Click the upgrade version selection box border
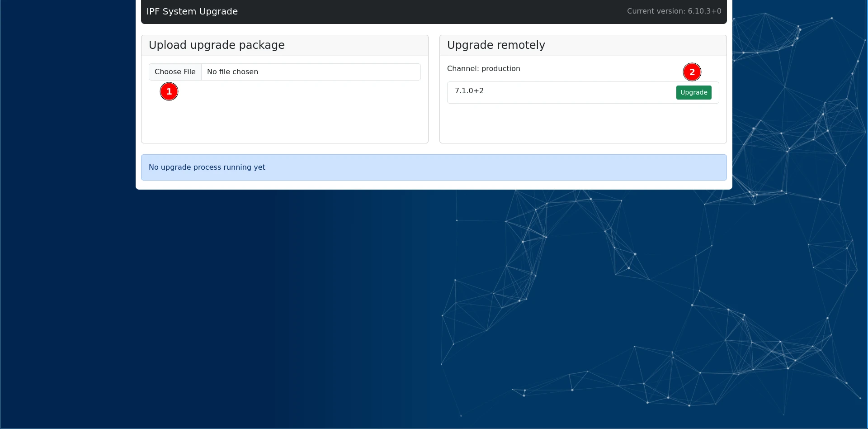This screenshot has height=429, width=868. pos(448,92)
